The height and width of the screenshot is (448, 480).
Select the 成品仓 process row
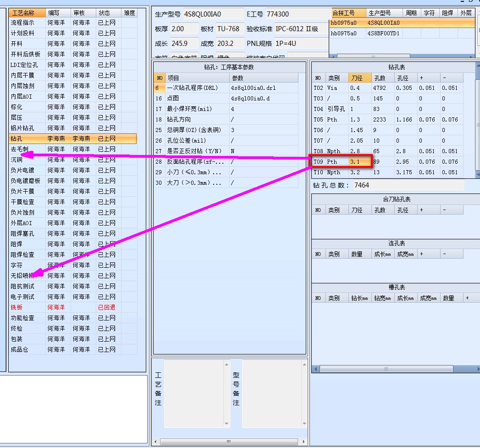click(73, 350)
